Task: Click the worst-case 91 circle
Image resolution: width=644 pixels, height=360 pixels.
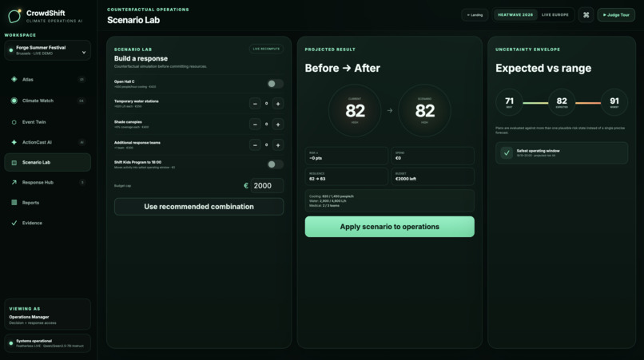Action: (614, 102)
